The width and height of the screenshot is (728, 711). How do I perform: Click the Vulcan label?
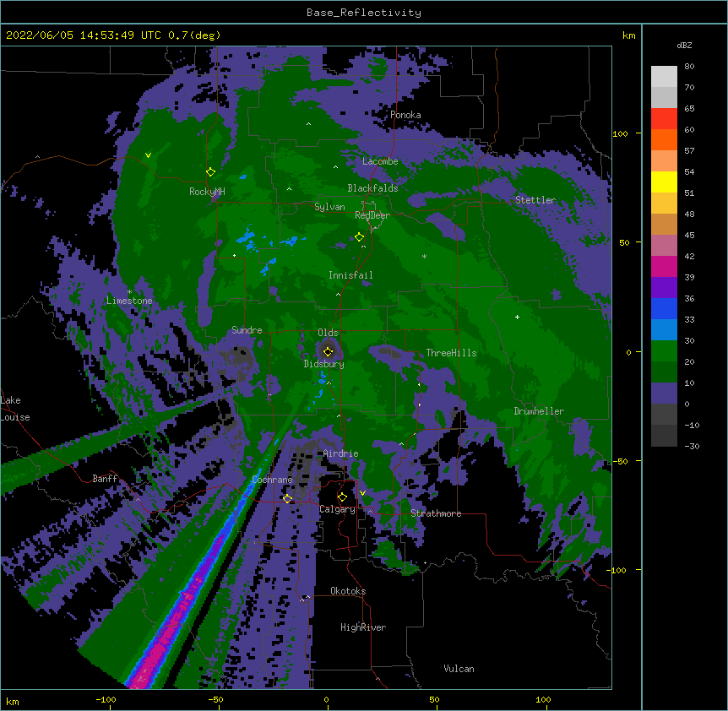(x=459, y=669)
